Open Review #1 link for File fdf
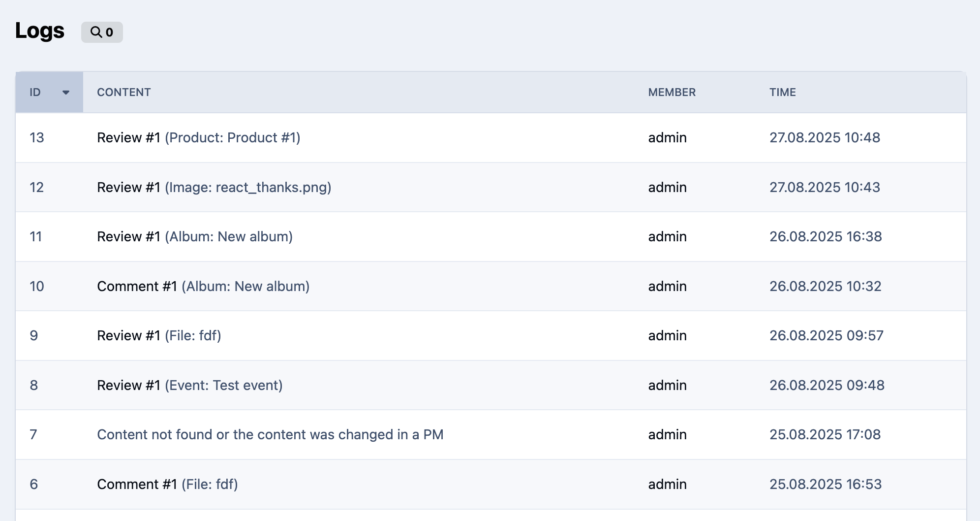 [128, 336]
